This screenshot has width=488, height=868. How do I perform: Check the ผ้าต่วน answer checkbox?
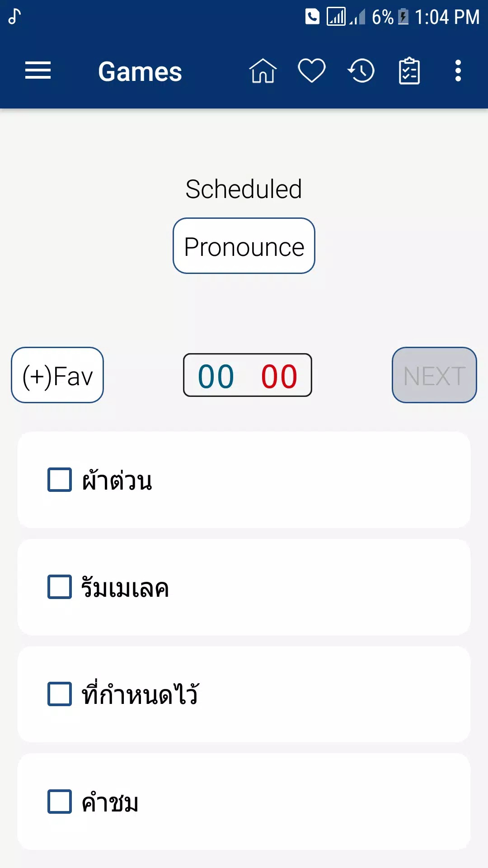(60, 480)
